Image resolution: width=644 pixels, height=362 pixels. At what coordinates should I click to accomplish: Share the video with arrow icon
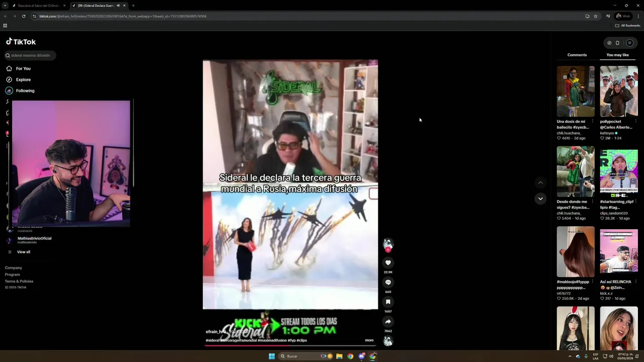pos(388,321)
